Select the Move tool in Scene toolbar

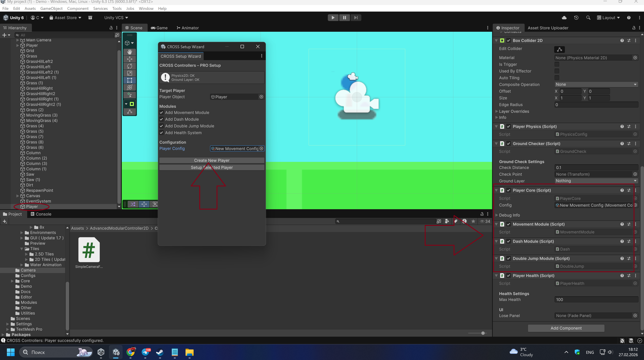pyautogui.click(x=130, y=59)
